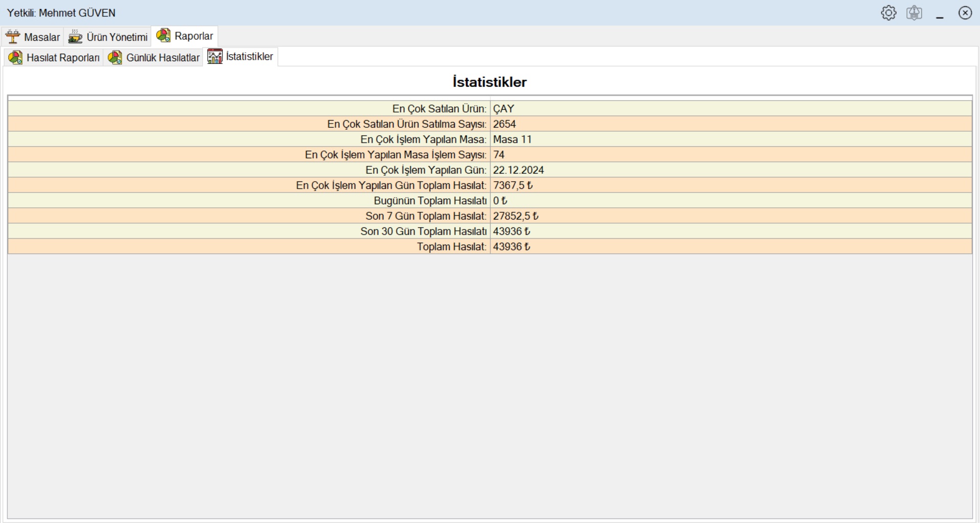Click the 'Bugünün Toplam Hasılatı' row label
Screen dimensions: 980x523
430,201
